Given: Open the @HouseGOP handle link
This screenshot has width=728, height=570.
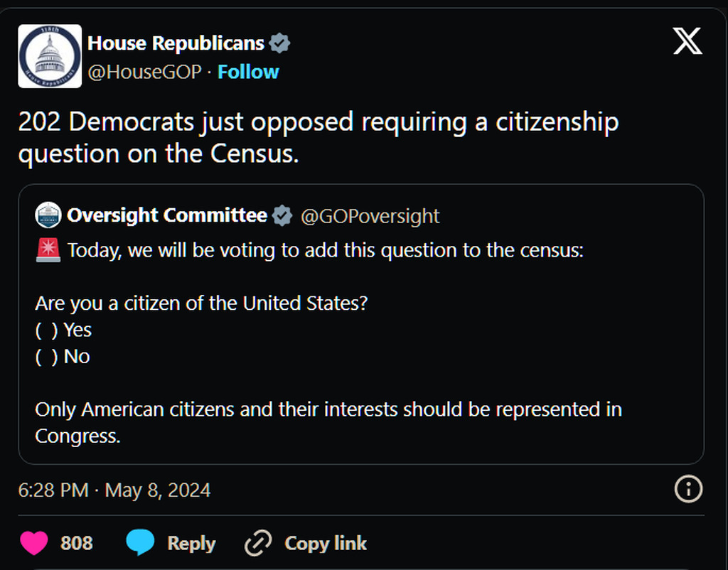Looking at the screenshot, I should point(144,72).
